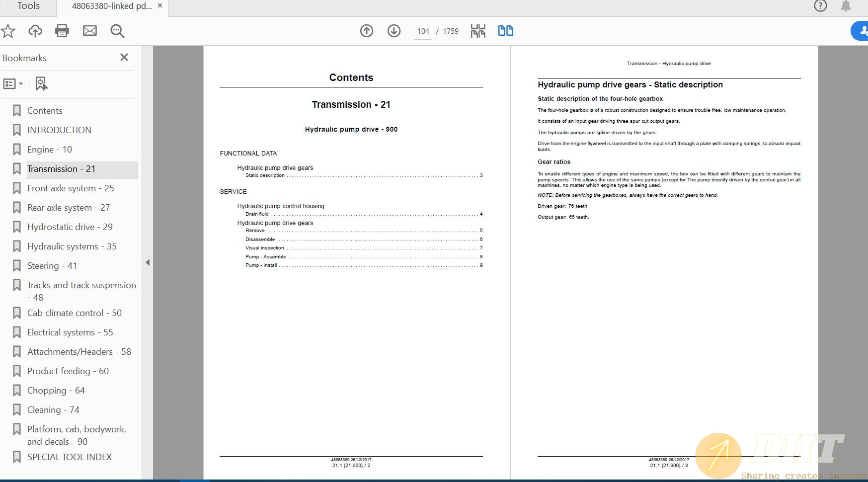Click the cloud upload icon
This screenshot has height=482, width=868.
[x=35, y=31]
